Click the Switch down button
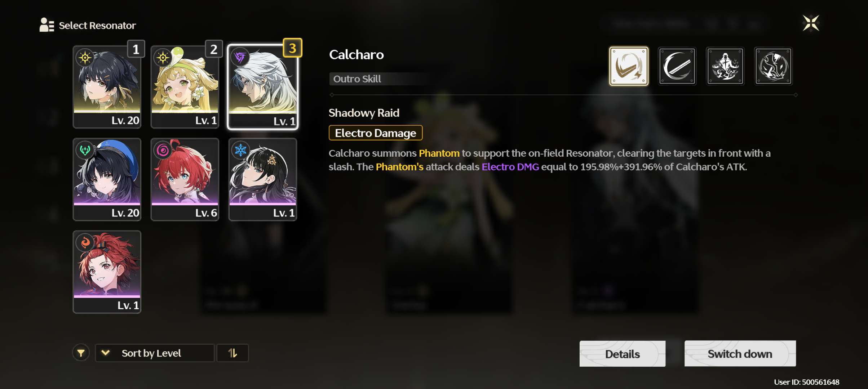Screen dimensions: 868x389 click(740, 354)
